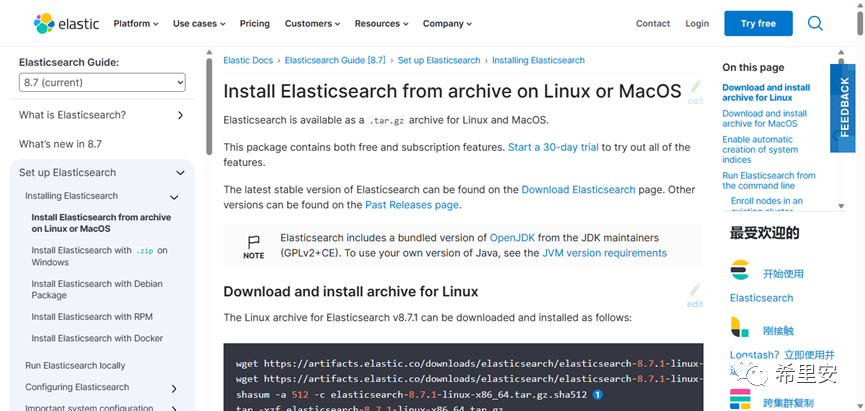The height and width of the screenshot is (411, 865).
Task: Open the Download Elasticsearch page link
Action: click(578, 189)
